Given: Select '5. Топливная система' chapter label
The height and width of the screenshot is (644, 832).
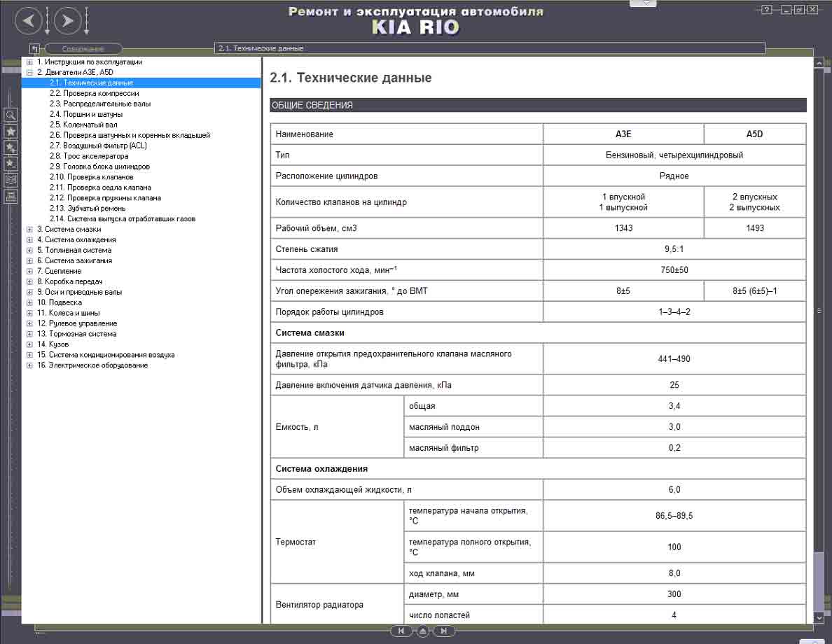Looking at the screenshot, I should [74, 251].
